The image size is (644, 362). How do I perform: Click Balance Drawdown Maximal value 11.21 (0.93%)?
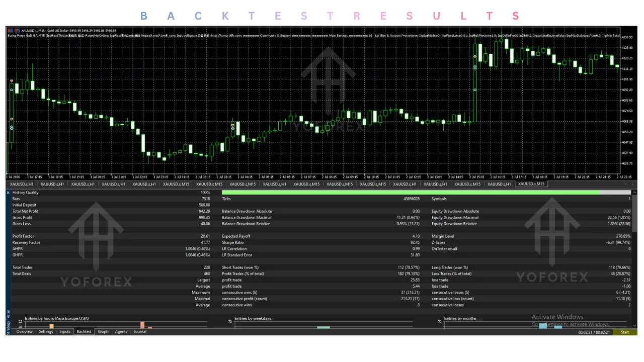pos(408,218)
